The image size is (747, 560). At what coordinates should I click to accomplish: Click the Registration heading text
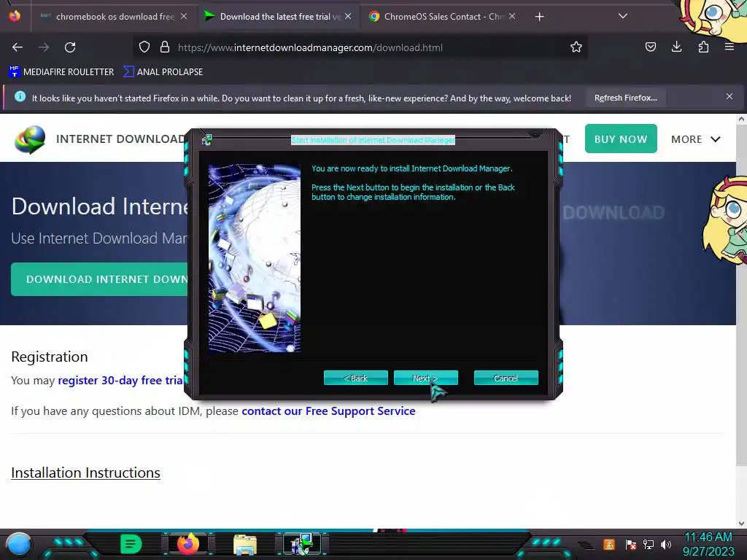(x=50, y=357)
